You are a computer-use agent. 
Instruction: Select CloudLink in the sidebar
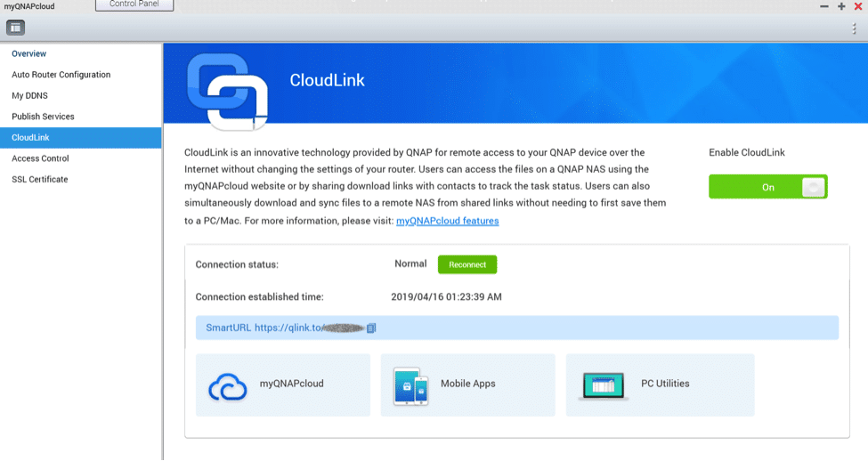pos(81,138)
